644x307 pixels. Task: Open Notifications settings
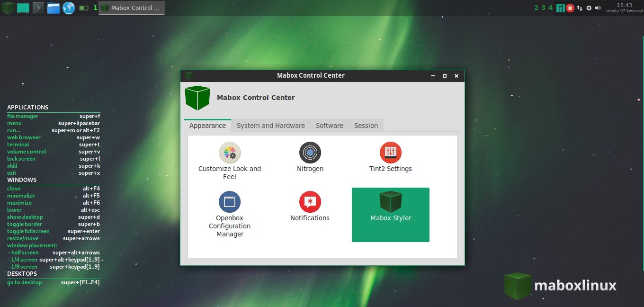tap(310, 207)
